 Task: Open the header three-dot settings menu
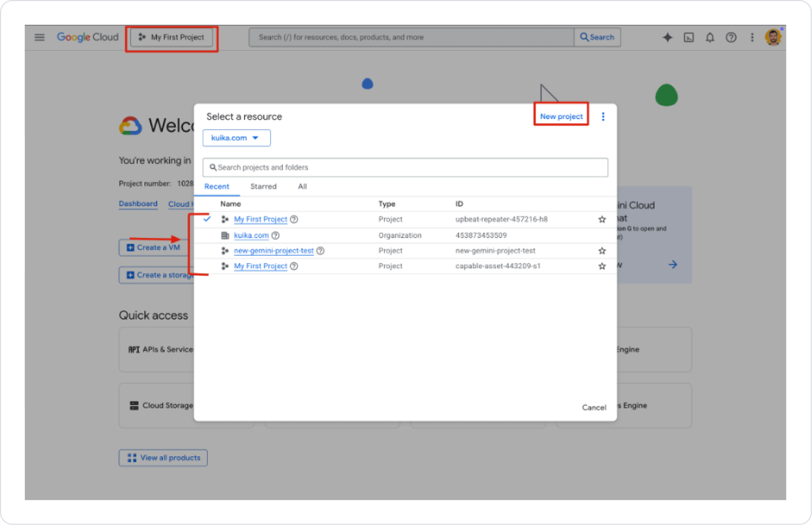752,38
